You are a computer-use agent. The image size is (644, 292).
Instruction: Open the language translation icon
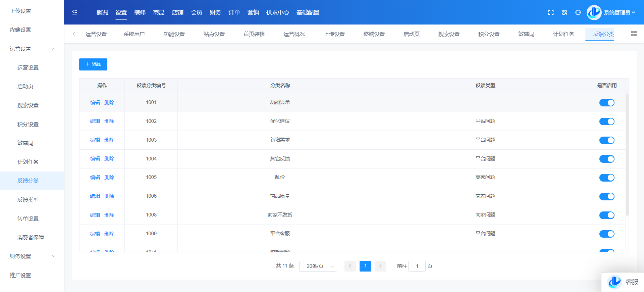tap(565, 12)
